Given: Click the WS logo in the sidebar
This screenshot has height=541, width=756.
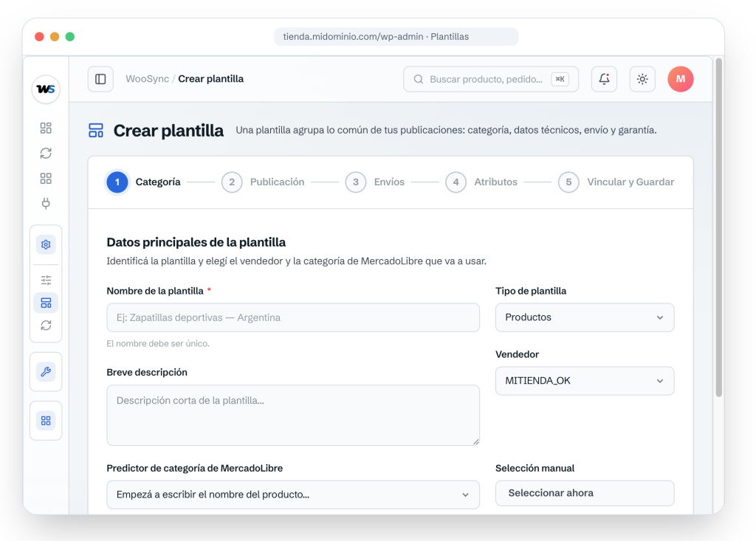Looking at the screenshot, I should (46, 89).
